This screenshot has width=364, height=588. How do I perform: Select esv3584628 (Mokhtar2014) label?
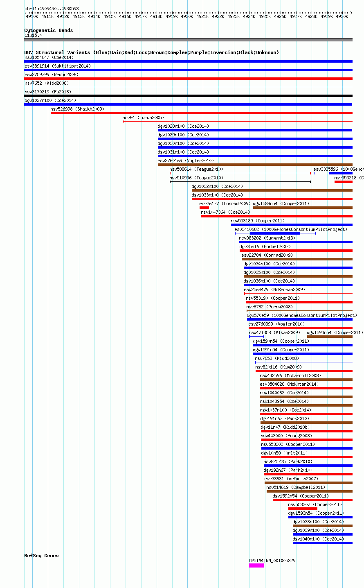coord(289,384)
